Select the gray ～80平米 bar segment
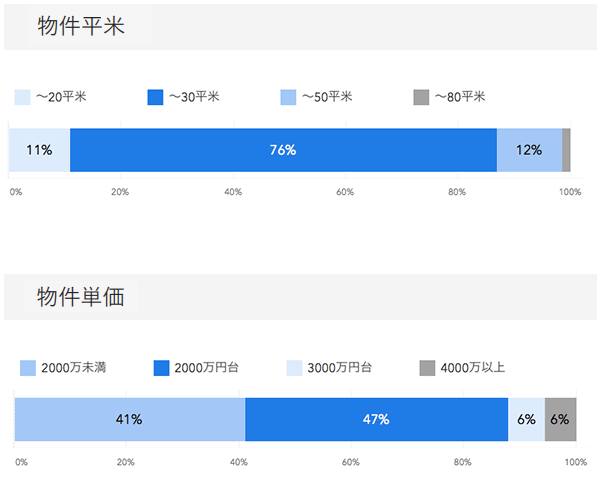Viewport: 600px width, 500px height. coord(566,150)
